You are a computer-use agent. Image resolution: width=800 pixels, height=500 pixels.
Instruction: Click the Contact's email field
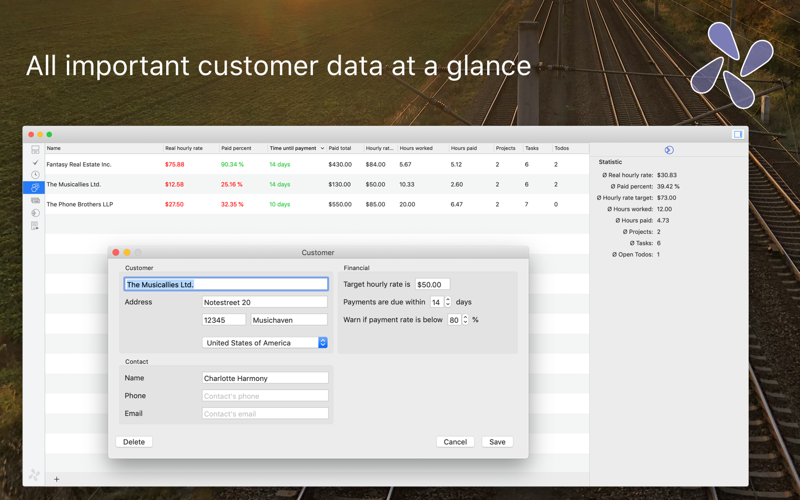tap(265, 414)
